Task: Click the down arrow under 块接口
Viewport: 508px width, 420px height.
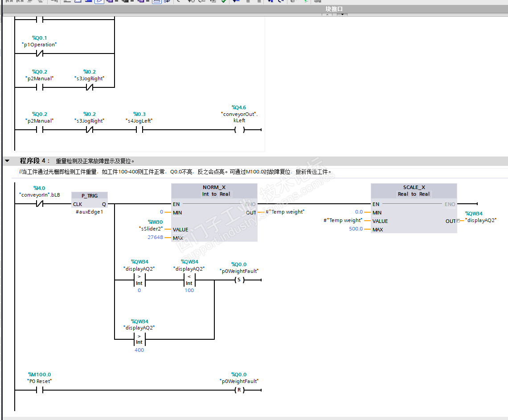Action: (x=342, y=15)
